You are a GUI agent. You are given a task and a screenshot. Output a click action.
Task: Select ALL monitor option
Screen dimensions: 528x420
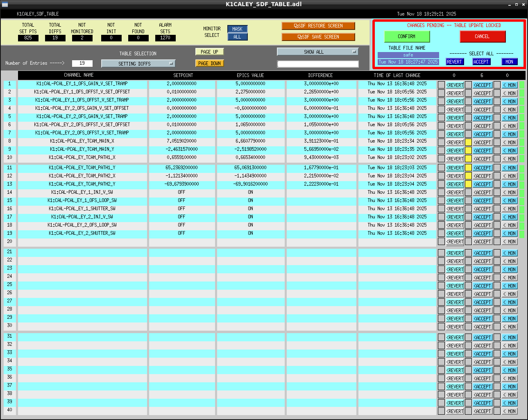click(x=237, y=37)
